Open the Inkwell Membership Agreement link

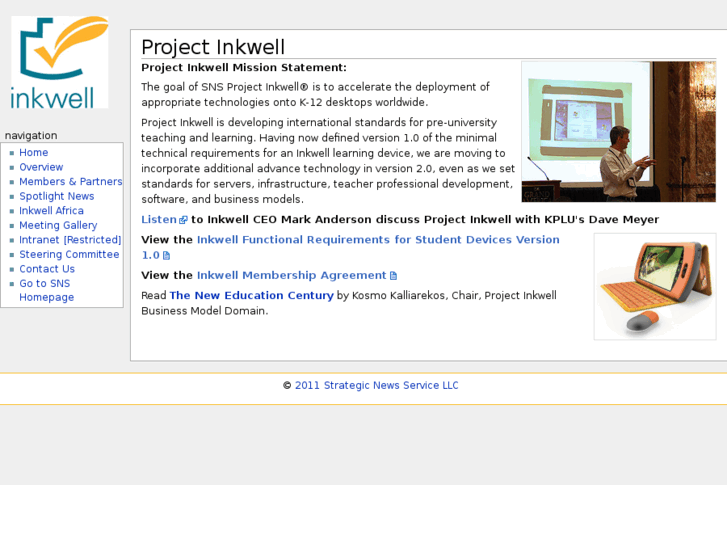point(292,276)
